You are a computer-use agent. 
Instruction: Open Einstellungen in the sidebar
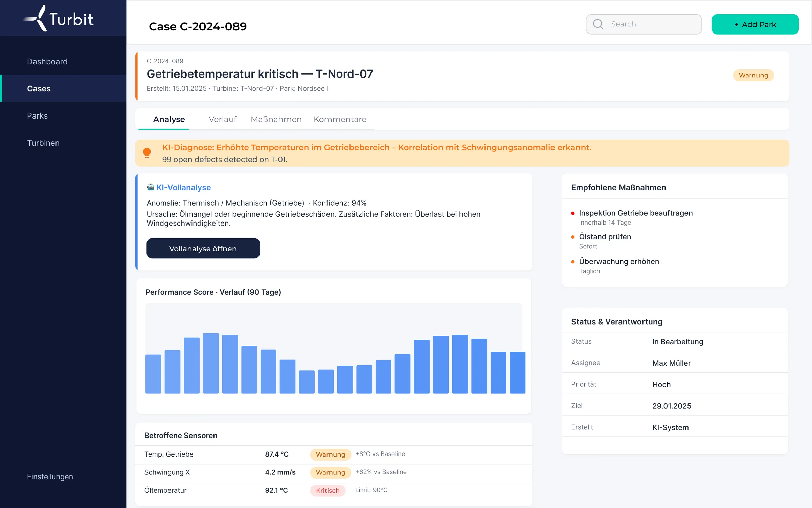point(50,477)
